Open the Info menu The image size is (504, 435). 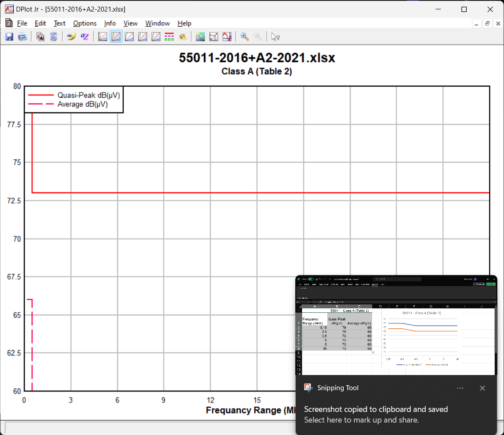pyautogui.click(x=110, y=23)
